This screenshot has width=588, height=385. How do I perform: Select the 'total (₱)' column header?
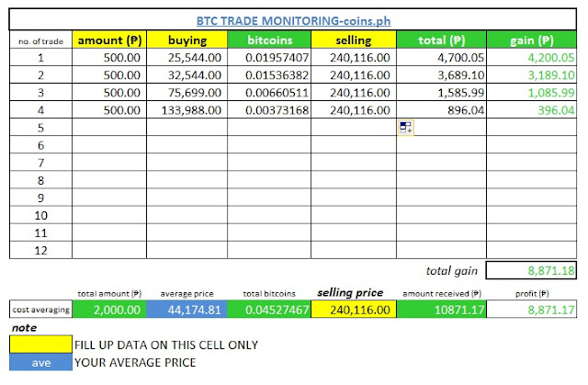441,40
